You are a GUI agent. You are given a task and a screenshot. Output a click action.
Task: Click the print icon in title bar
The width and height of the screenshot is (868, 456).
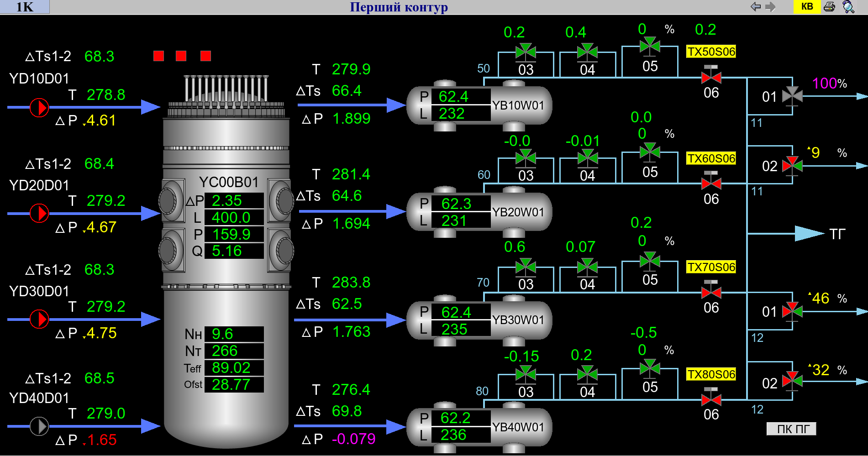coord(829,7)
